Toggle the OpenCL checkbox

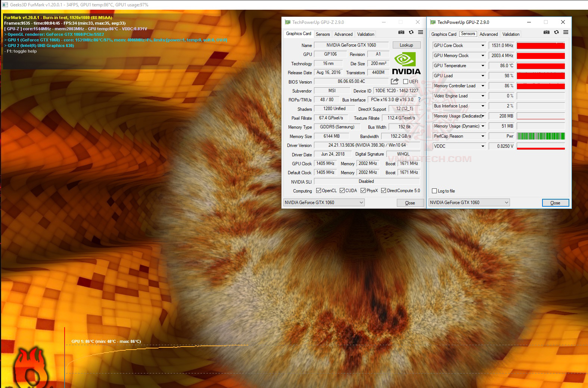click(x=318, y=191)
